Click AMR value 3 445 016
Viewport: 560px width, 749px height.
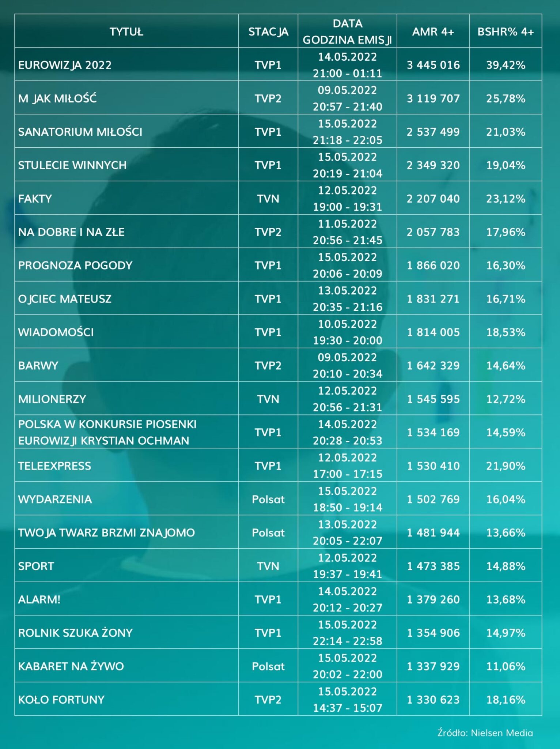(433, 65)
